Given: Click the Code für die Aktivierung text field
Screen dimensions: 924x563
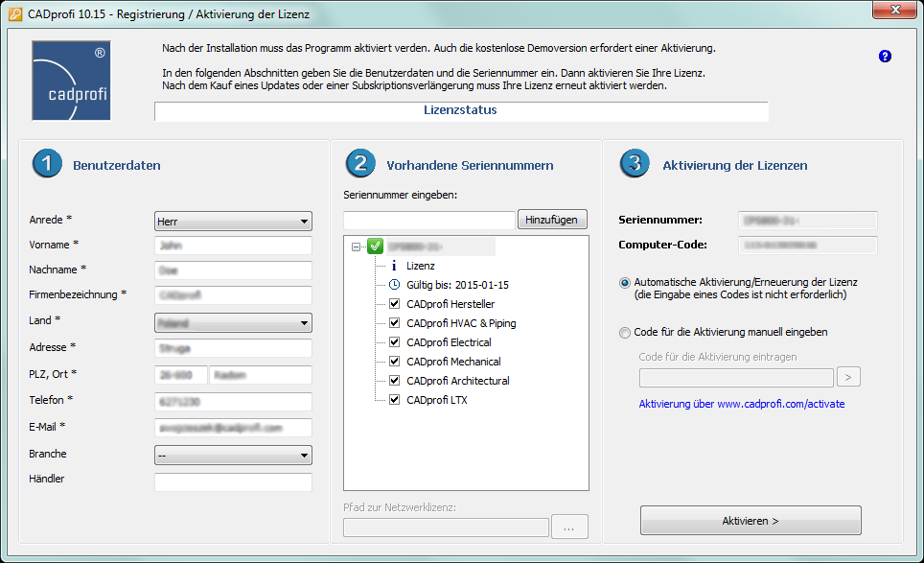Looking at the screenshot, I should coord(736,377).
